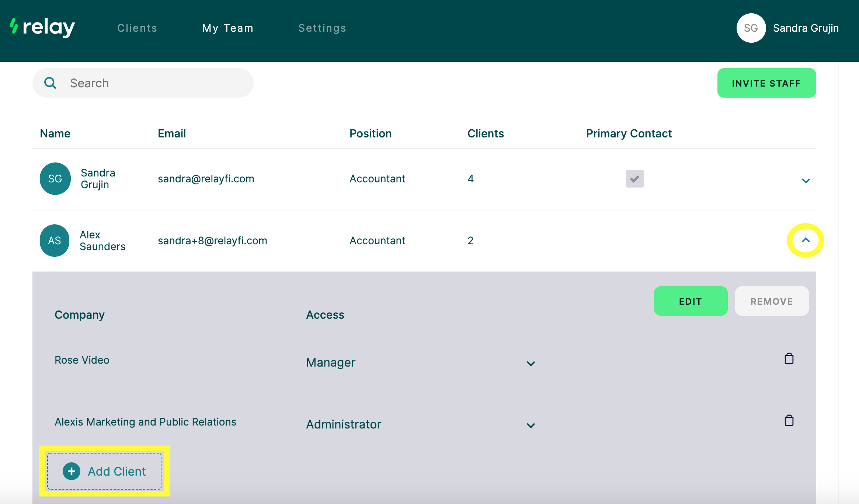Click Sandra Grujin name in table
The height and width of the screenshot is (504, 859).
pyautogui.click(x=98, y=179)
